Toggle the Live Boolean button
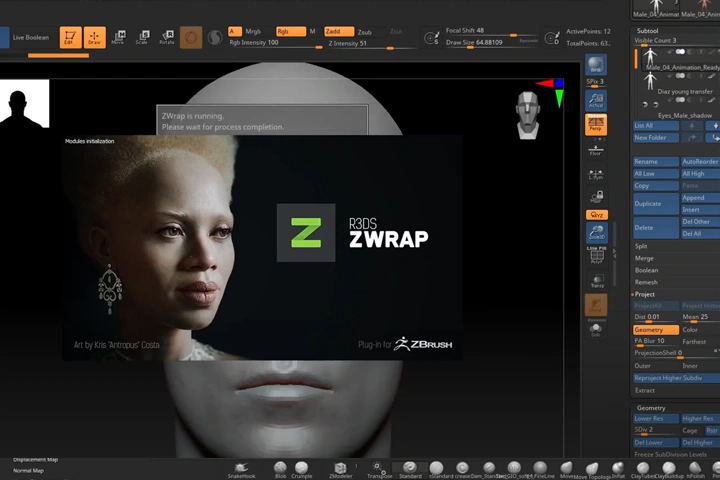The image size is (720, 480). coord(30,37)
